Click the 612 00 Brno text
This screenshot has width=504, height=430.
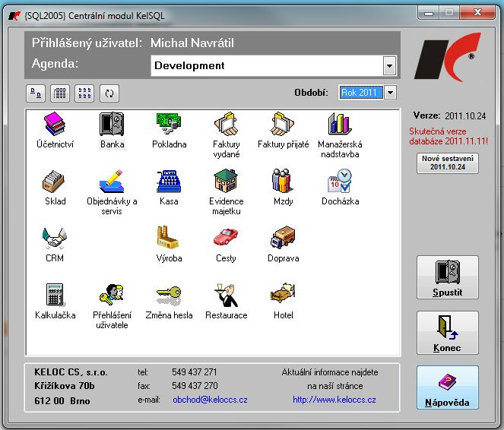tap(62, 401)
